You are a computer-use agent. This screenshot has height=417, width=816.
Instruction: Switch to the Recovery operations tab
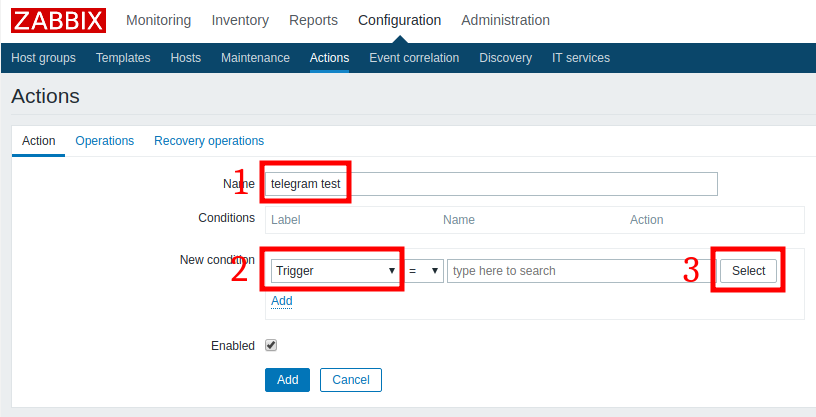209,141
